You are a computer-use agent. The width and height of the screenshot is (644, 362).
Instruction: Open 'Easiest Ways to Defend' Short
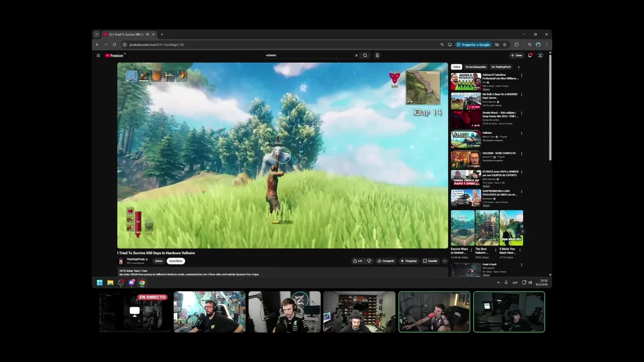462,228
